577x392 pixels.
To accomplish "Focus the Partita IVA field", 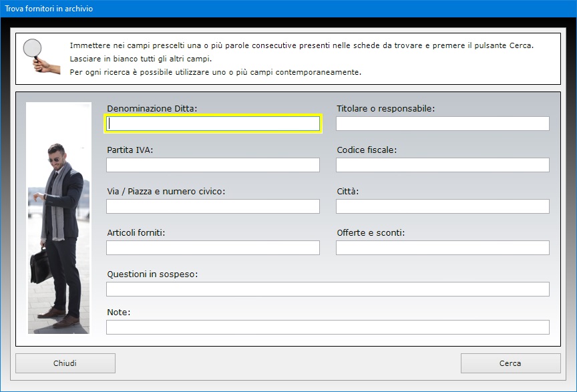I will coord(213,165).
